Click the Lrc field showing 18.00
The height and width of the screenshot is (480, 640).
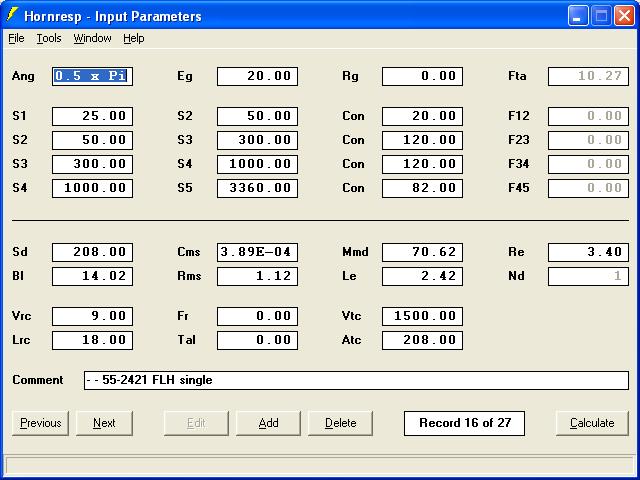pos(92,340)
